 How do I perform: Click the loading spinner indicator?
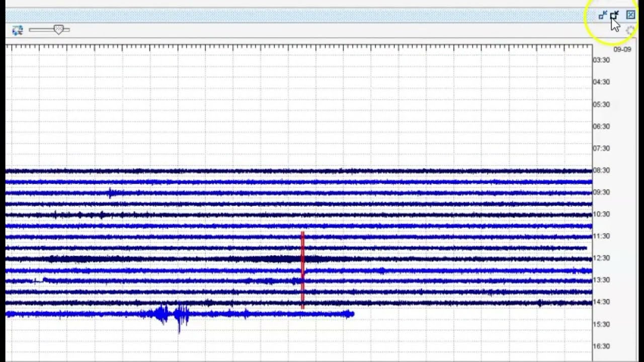630,31
